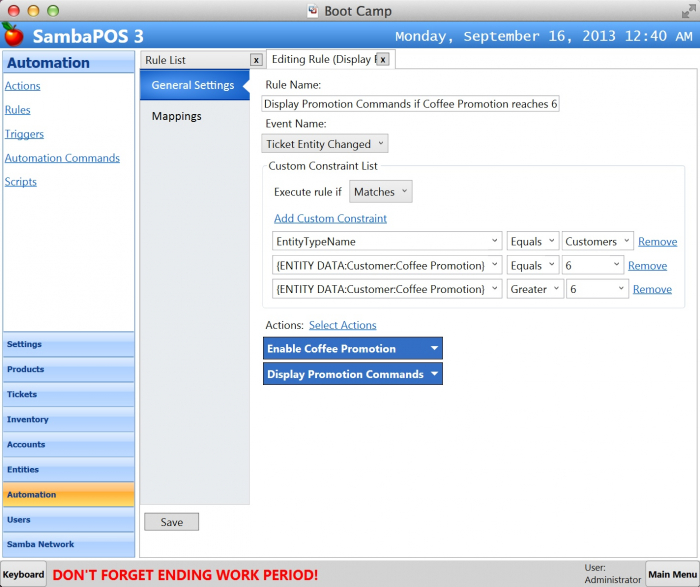Close the Editing Rule tab
700x587 pixels.
tap(382, 60)
